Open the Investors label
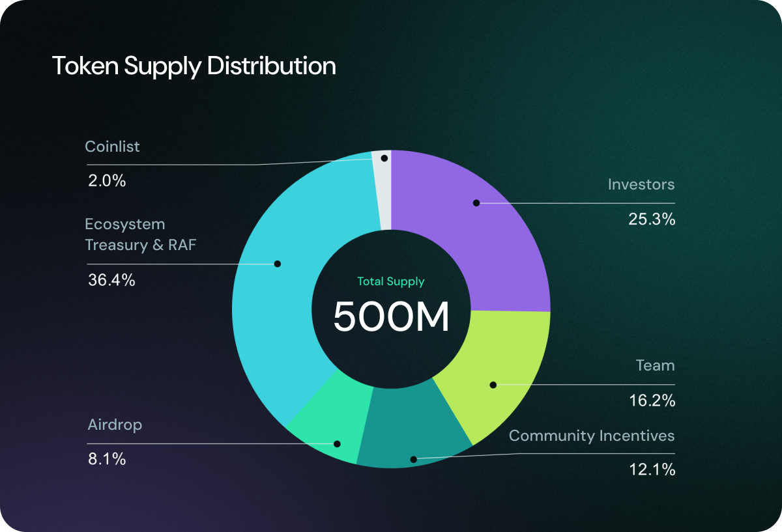Screen dimensions: 782x532 tap(641, 184)
